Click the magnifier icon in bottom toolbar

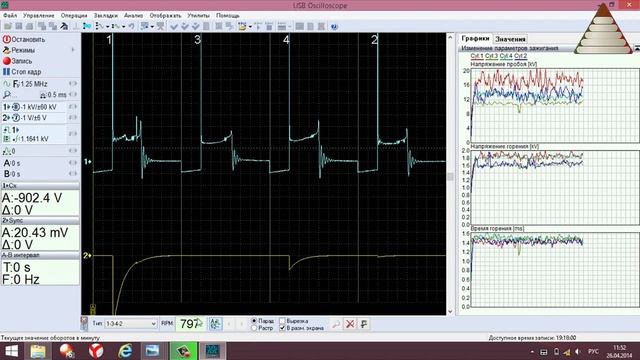point(336,324)
